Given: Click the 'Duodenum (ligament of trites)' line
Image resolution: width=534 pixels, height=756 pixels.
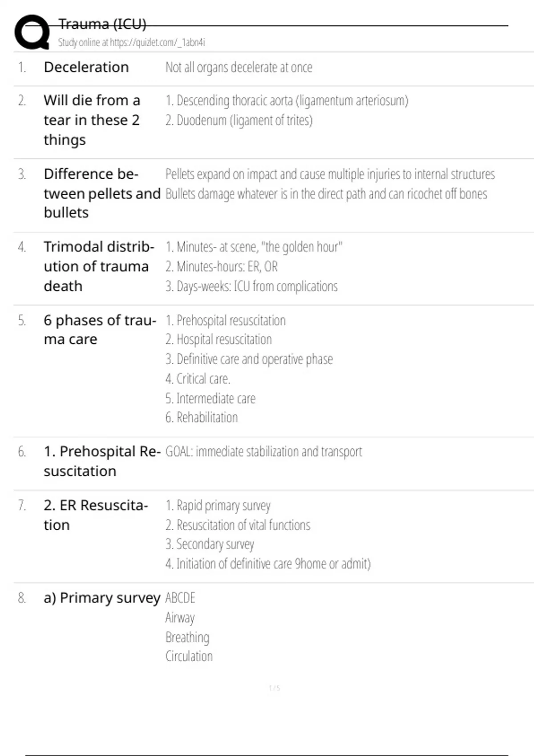Looking at the screenshot, I should (x=239, y=120).
